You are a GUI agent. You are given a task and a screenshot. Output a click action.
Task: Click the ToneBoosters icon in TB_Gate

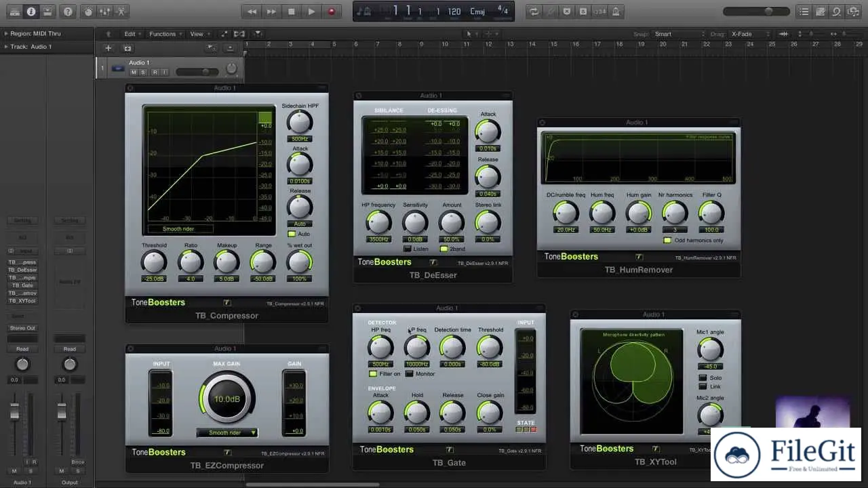(449, 449)
